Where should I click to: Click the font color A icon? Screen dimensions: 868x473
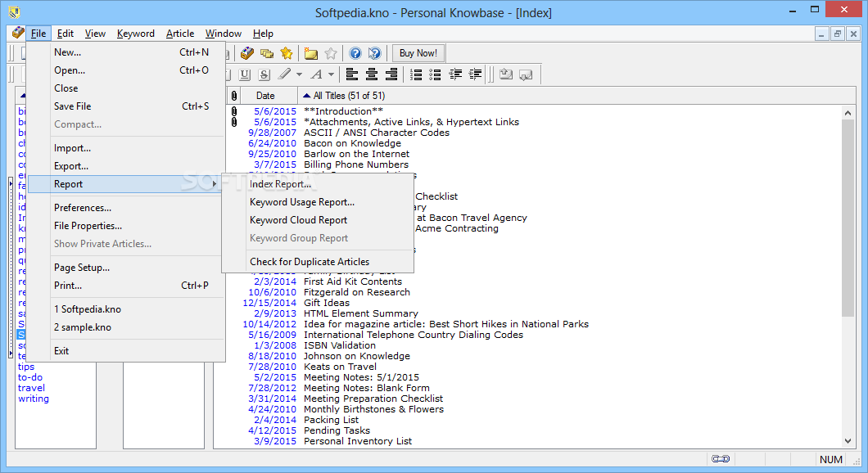316,74
